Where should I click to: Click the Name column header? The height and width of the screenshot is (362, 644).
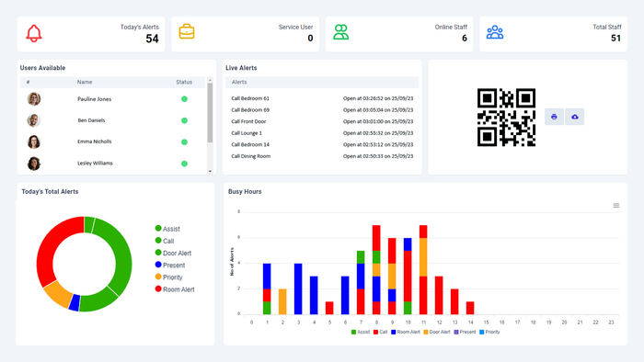tap(85, 82)
